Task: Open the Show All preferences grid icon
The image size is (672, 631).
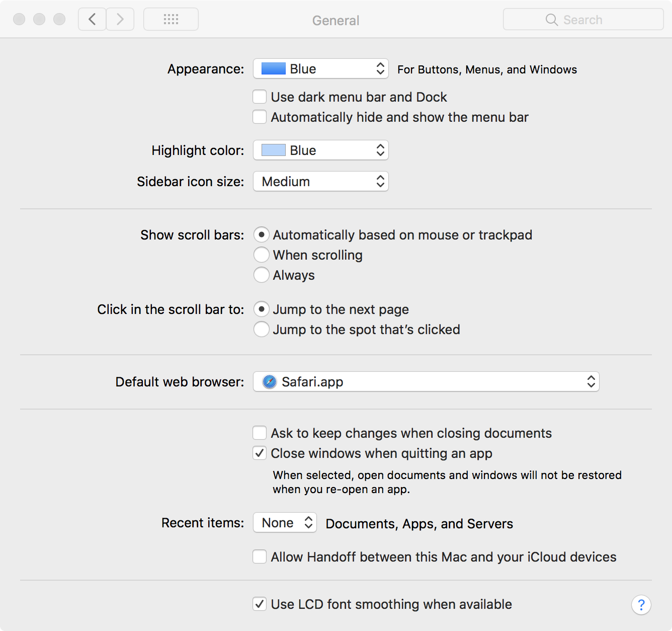Action: point(171,19)
